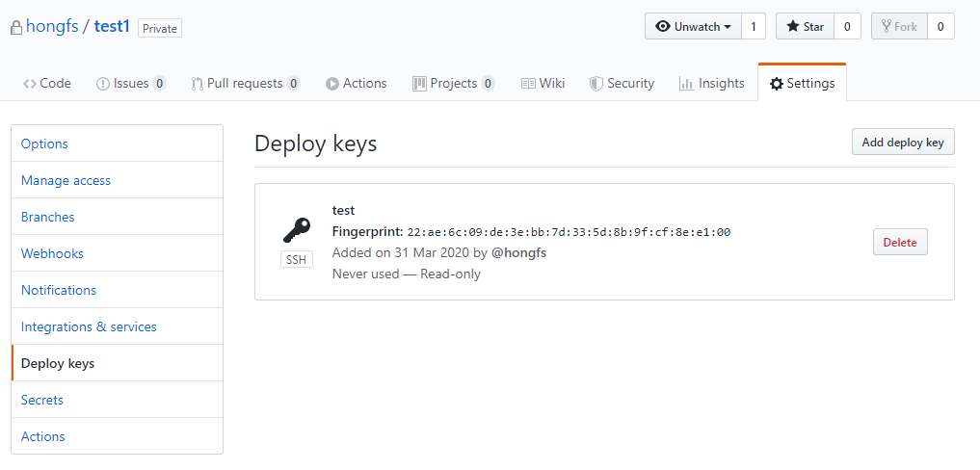The image size is (980, 470).
Task: Click the Fork button
Action: (899, 27)
